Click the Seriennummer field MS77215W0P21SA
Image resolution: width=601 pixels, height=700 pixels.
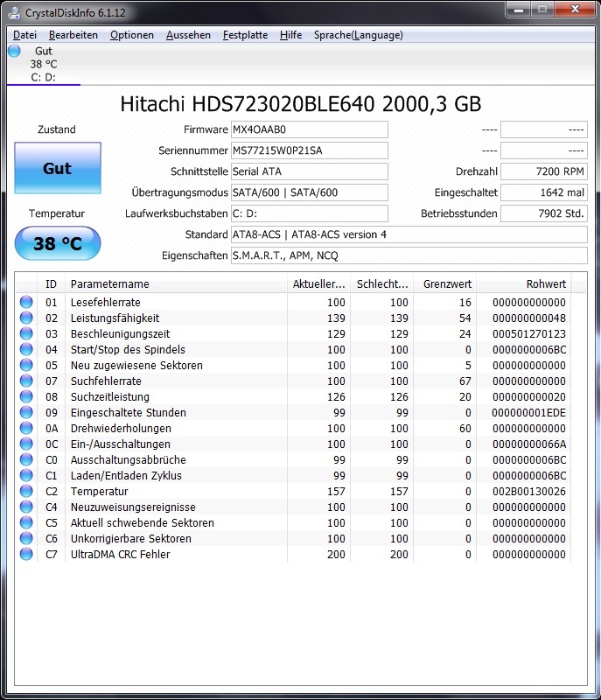pos(309,150)
